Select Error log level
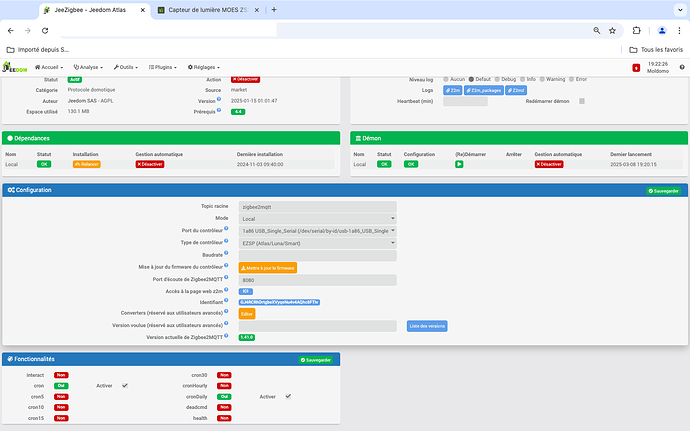The image size is (690, 431). (572, 79)
